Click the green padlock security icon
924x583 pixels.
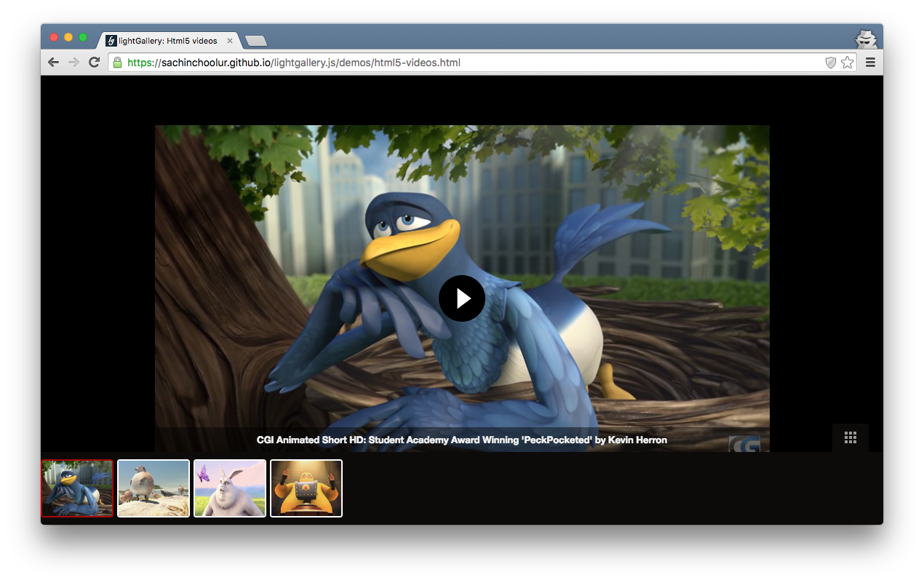click(118, 63)
